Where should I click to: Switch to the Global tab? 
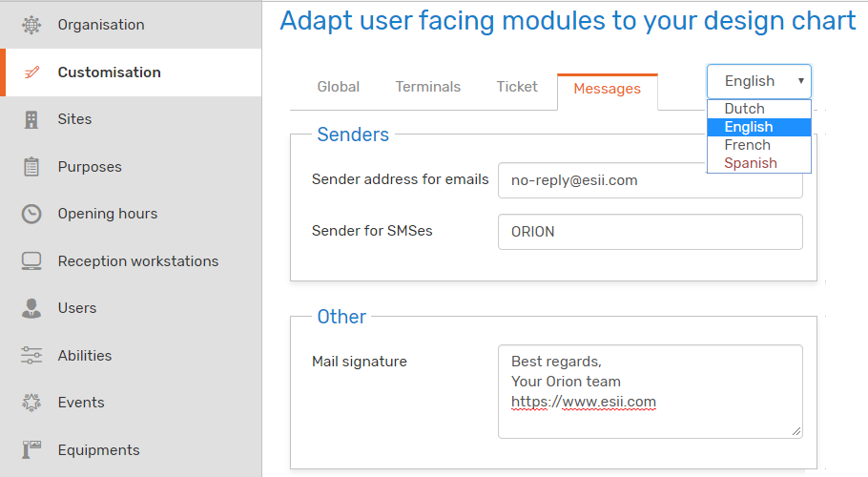[339, 87]
